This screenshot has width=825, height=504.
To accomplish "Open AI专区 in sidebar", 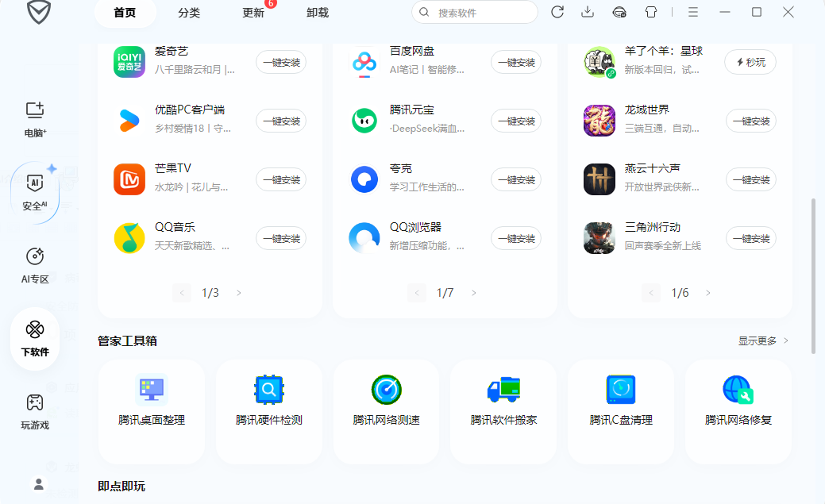I will click(35, 266).
